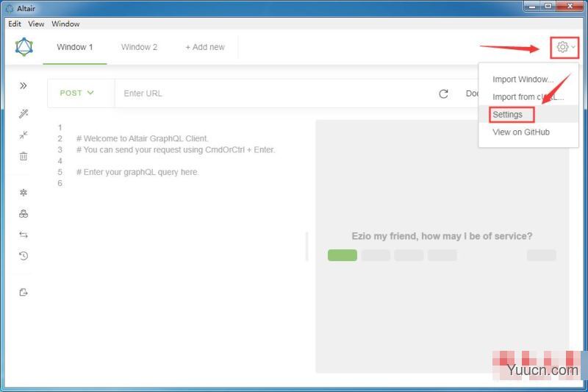The height and width of the screenshot is (392, 588).
Task: Open the stacked circles icon in sidebar
Action: [24, 214]
